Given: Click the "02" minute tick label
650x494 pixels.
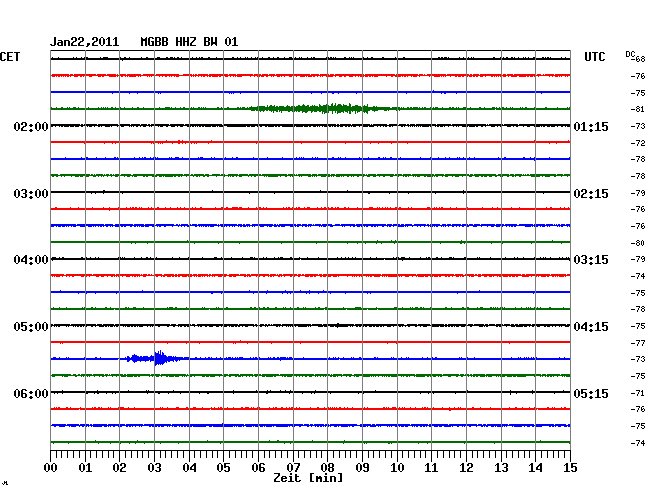Looking at the screenshot, I should (119, 468).
